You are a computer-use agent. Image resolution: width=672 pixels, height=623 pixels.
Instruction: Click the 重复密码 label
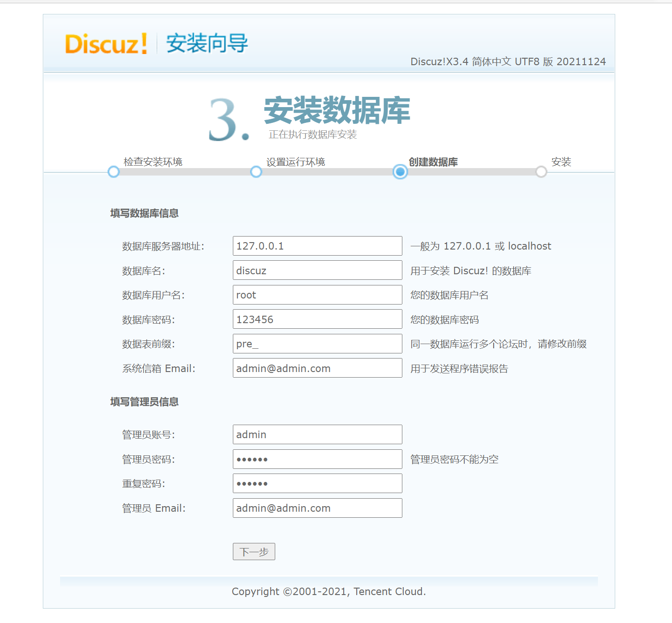point(143,484)
